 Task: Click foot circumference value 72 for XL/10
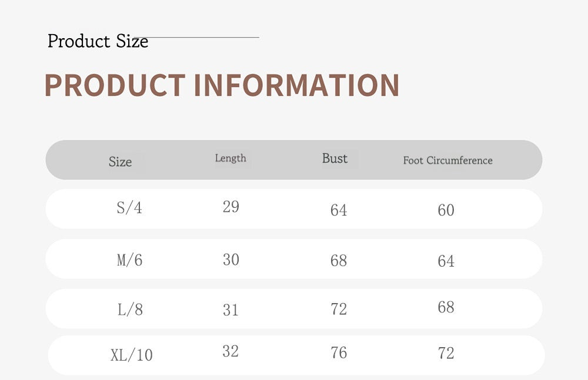tap(446, 353)
